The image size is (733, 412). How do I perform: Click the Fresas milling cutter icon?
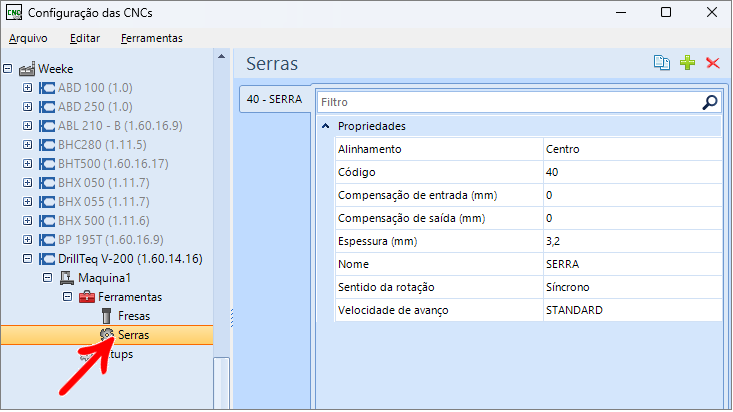(x=107, y=316)
